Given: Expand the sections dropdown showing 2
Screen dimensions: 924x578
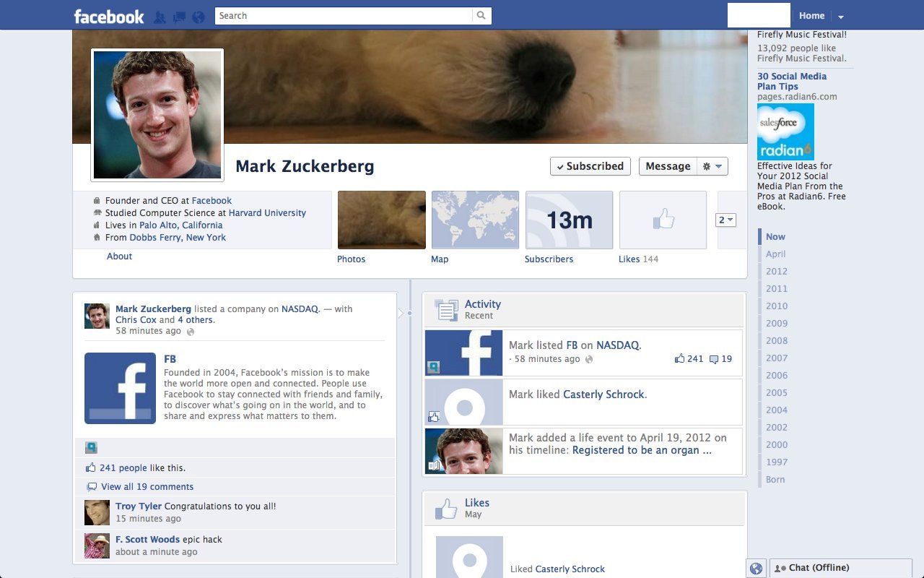Looking at the screenshot, I should coord(725,220).
